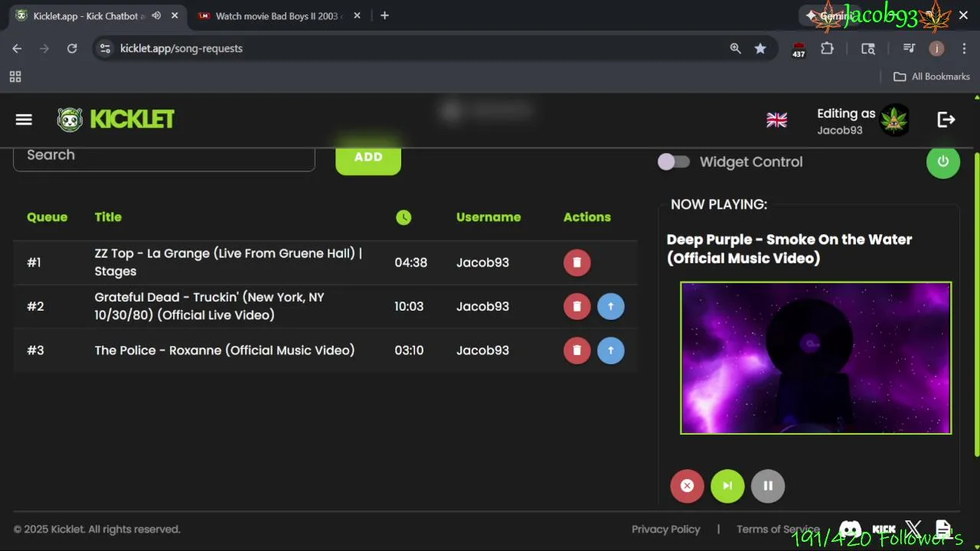The height and width of the screenshot is (551, 980).
Task: Click the Username column header
Action: coord(488,217)
